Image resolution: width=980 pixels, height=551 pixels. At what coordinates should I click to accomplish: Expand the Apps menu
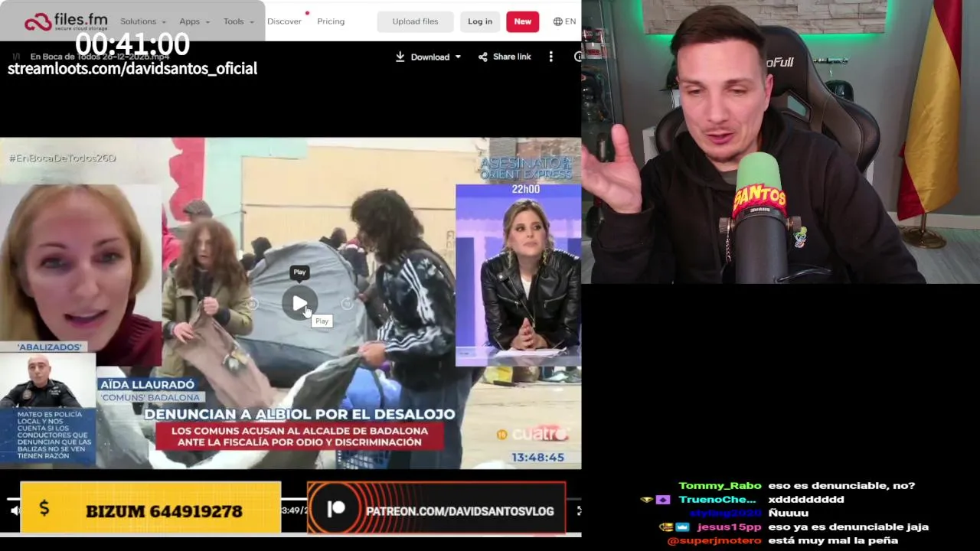click(x=194, y=21)
